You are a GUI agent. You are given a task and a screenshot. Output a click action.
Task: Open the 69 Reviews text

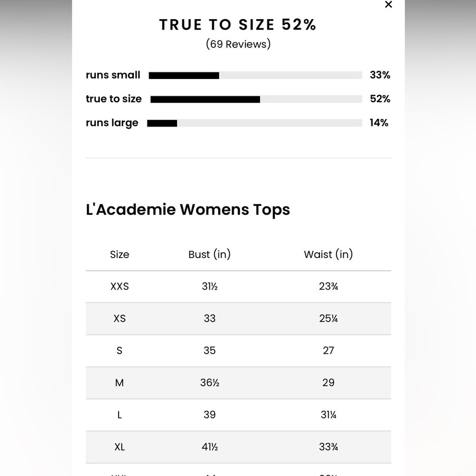pyautogui.click(x=238, y=44)
